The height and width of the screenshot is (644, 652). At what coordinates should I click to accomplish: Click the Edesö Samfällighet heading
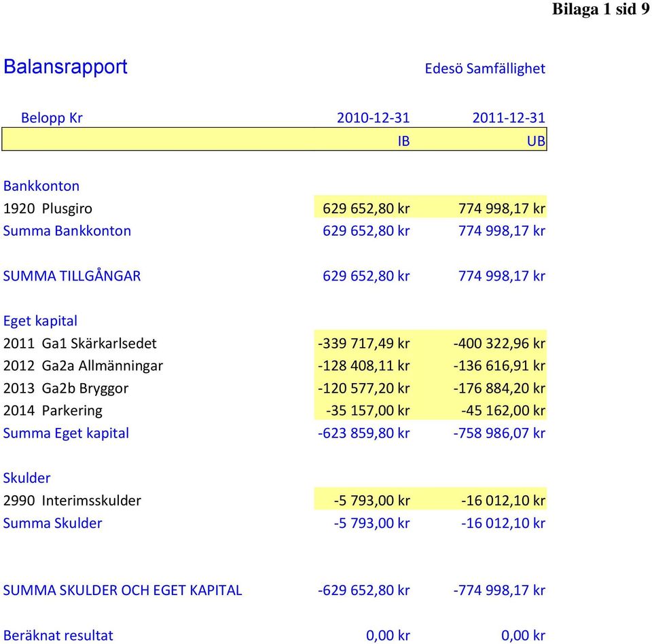click(485, 69)
